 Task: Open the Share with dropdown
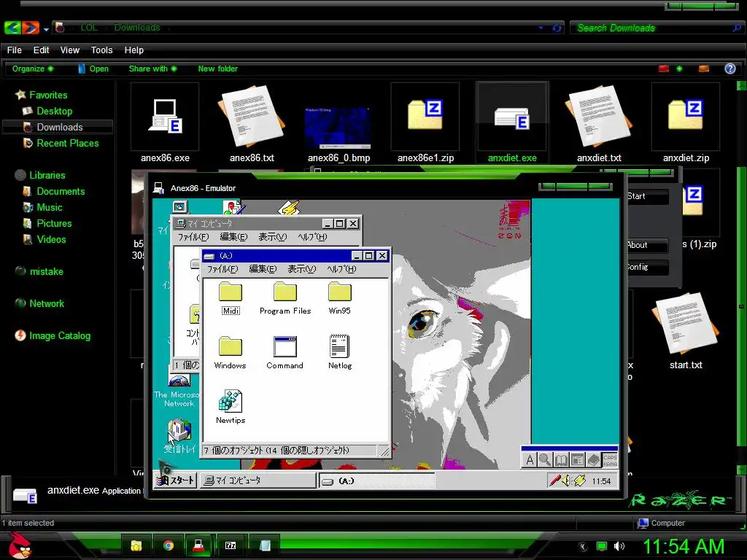(152, 69)
